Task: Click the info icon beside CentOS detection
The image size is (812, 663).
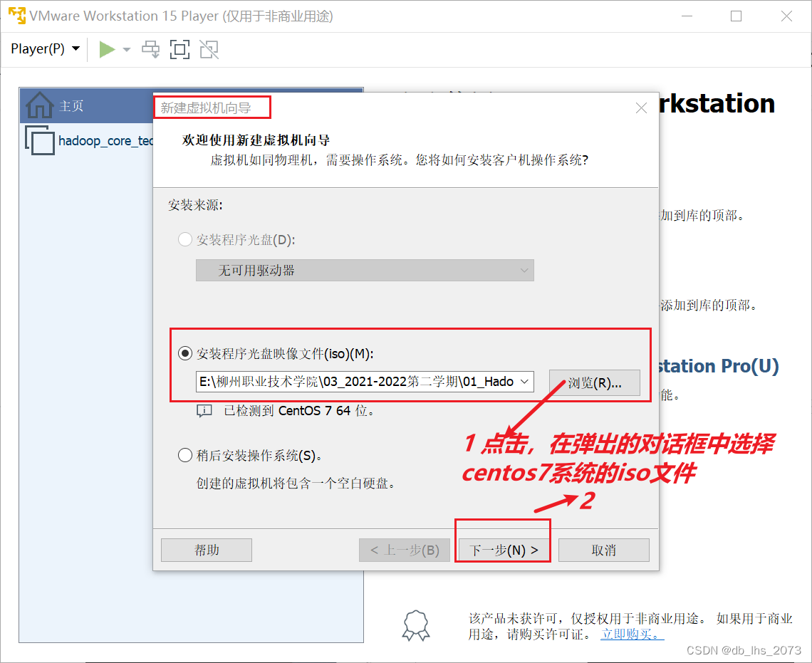Action: [x=204, y=411]
